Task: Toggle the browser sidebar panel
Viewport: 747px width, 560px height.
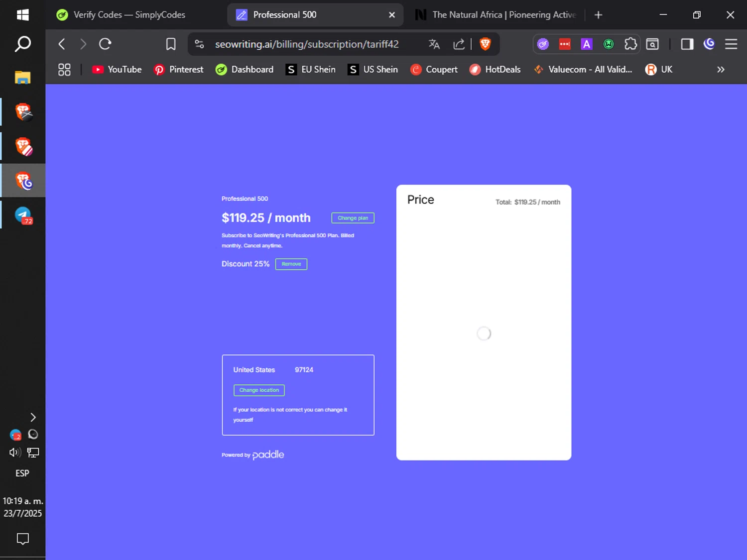Action: pyautogui.click(x=687, y=44)
